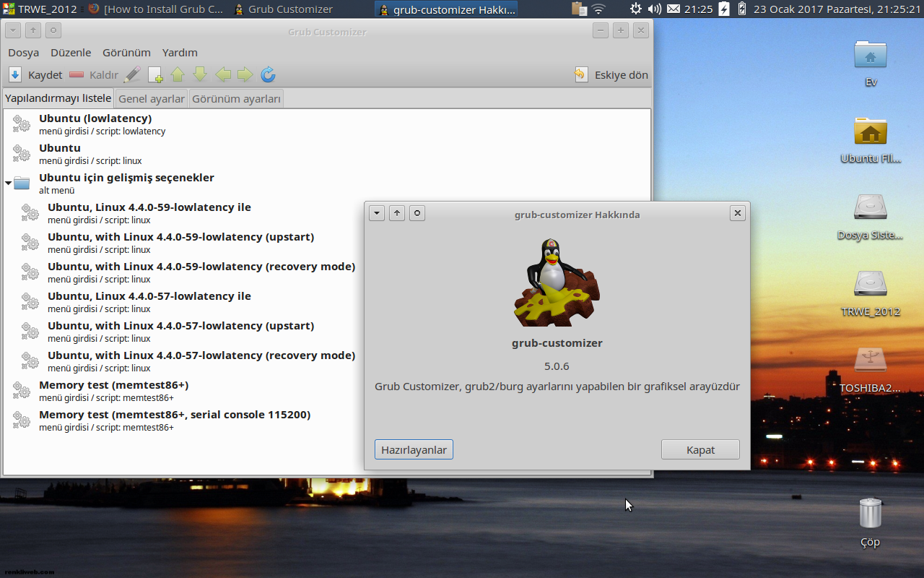Screen dimensions: 924x578
Task: Click the clipboard manager tray icon
Action: tap(578, 9)
